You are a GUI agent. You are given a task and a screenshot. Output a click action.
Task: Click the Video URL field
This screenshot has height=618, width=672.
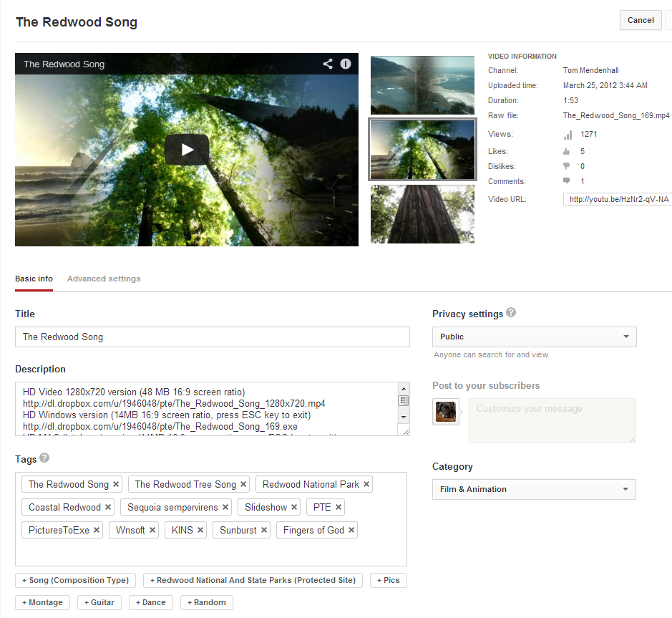(x=618, y=199)
